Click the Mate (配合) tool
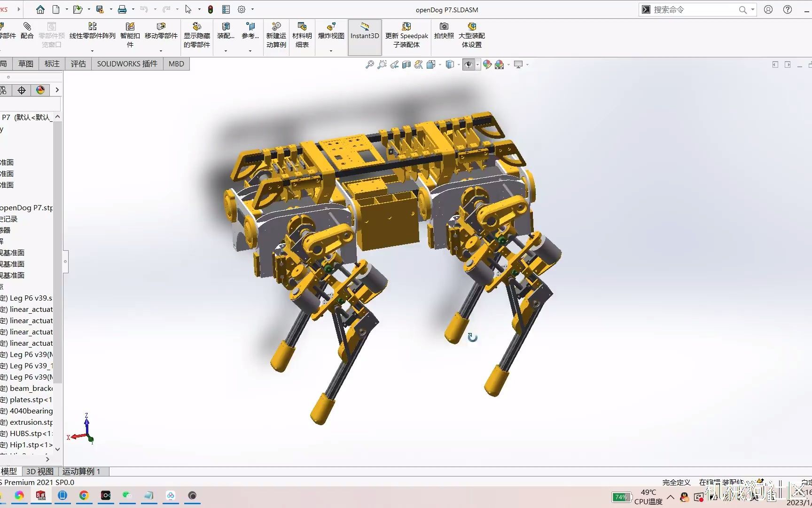 click(27, 31)
